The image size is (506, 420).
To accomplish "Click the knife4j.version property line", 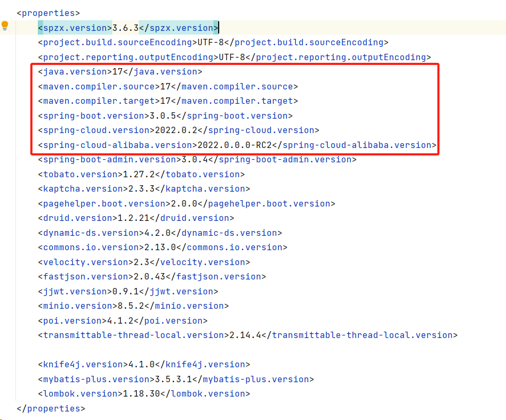I will click(144, 365).
